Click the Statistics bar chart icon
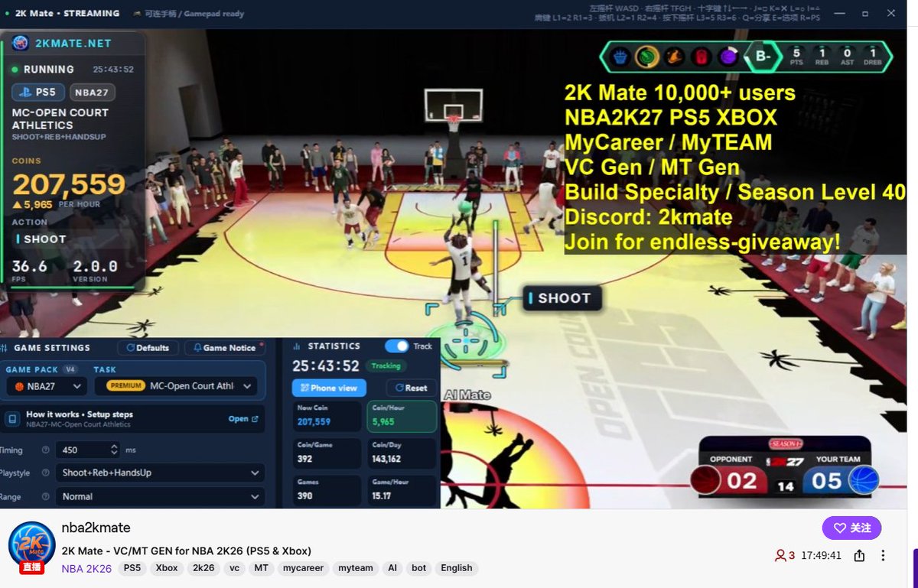The width and height of the screenshot is (918, 588). (x=298, y=346)
